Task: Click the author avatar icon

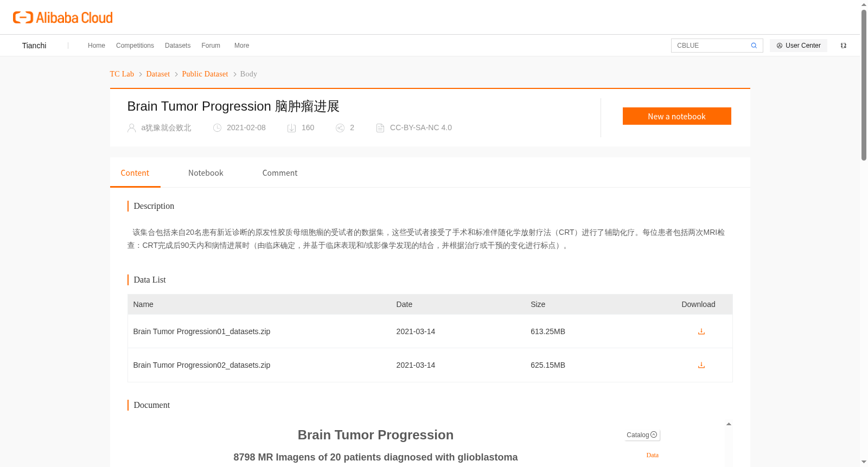Action: click(131, 128)
